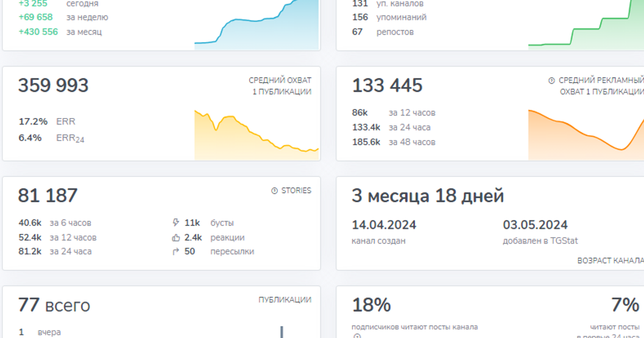Select the stories reach value 81 187
644x338 pixels.
(48, 196)
